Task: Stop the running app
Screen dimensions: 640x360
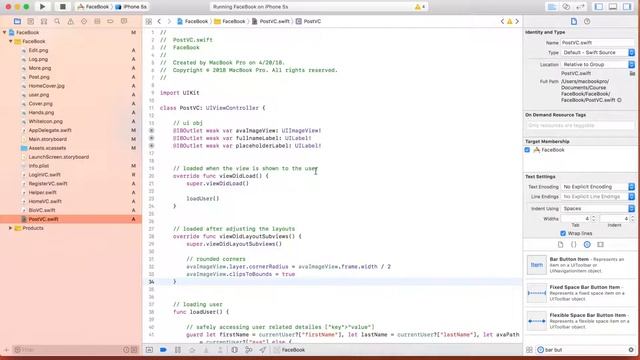Action: click(x=62, y=7)
